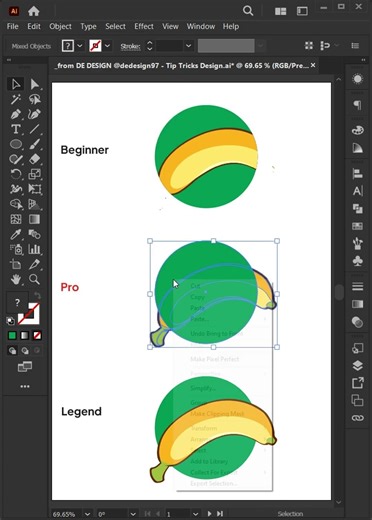Open the Window menu
372x520 pixels.
coord(201,26)
